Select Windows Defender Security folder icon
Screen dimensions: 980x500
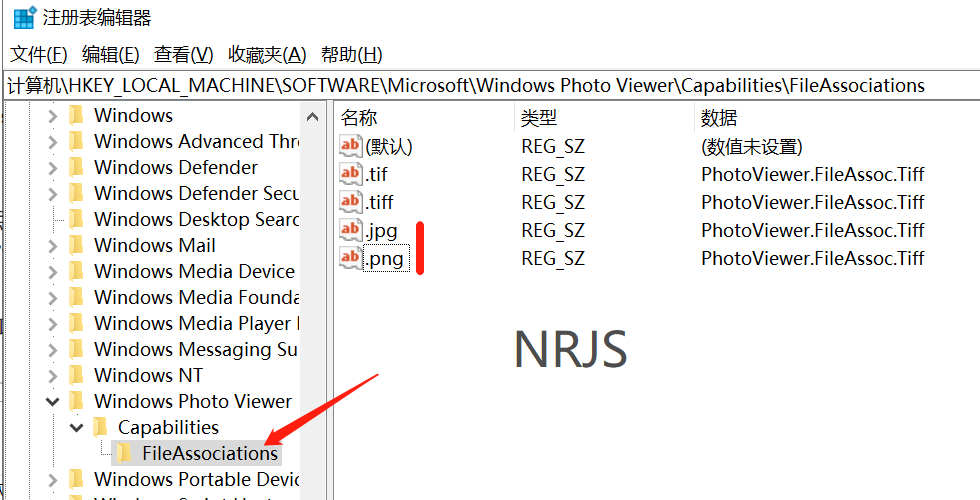[x=76, y=193]
